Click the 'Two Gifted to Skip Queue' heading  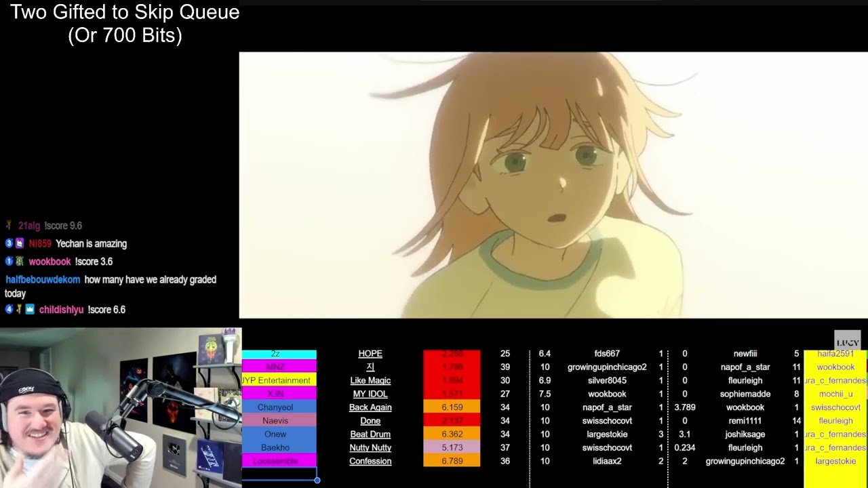pyautogui.click(x=125, y=12)
